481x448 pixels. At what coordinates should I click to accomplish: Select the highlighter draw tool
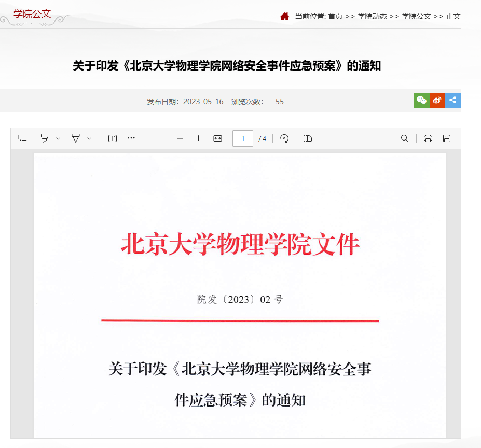coord(45,138)
